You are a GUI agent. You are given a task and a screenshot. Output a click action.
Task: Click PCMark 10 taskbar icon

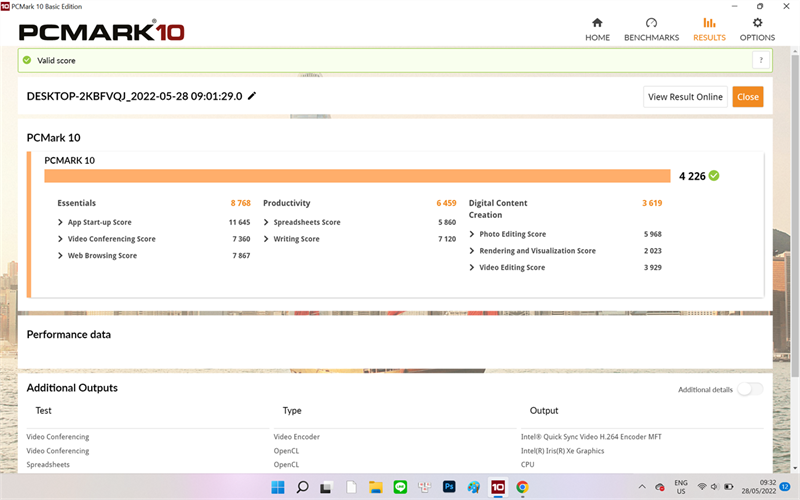(x=498, y=487)
